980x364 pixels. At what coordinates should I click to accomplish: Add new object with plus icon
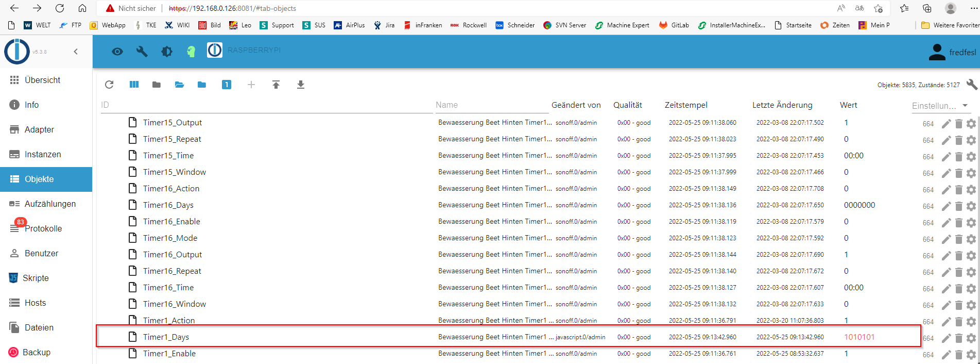tap(251, 85)
